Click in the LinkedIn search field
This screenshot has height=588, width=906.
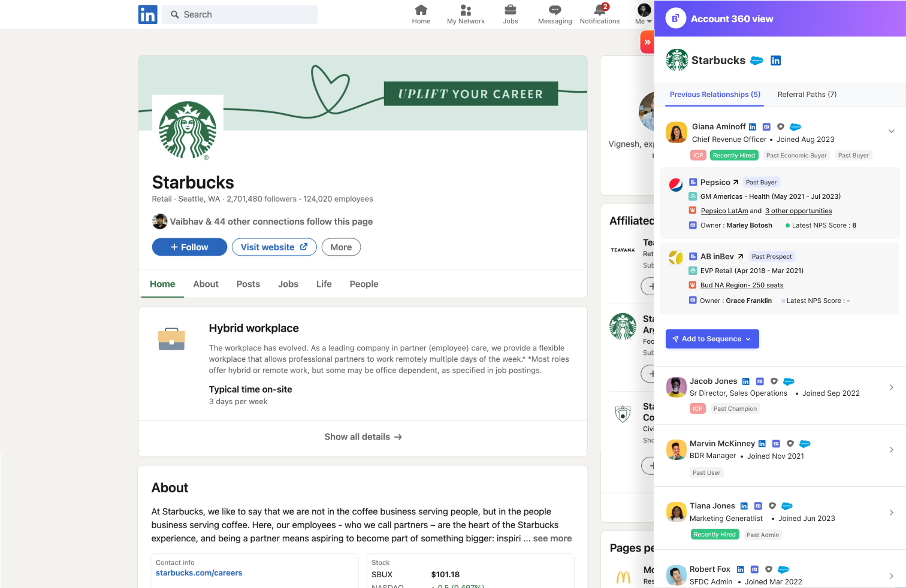(240, 14)
